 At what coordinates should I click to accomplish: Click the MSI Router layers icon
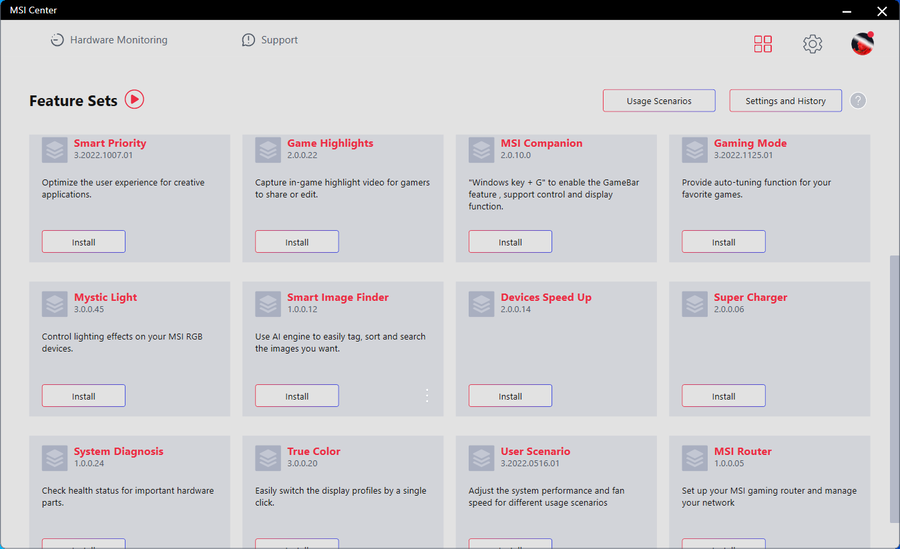695,458
